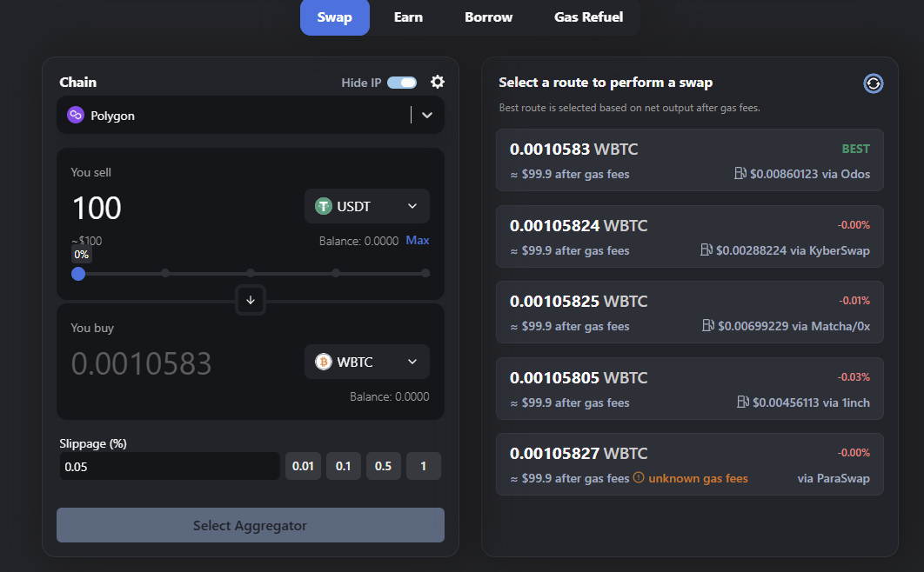
Task: Expand the Polygon chain dropdown
Action: tap(426, 116)
